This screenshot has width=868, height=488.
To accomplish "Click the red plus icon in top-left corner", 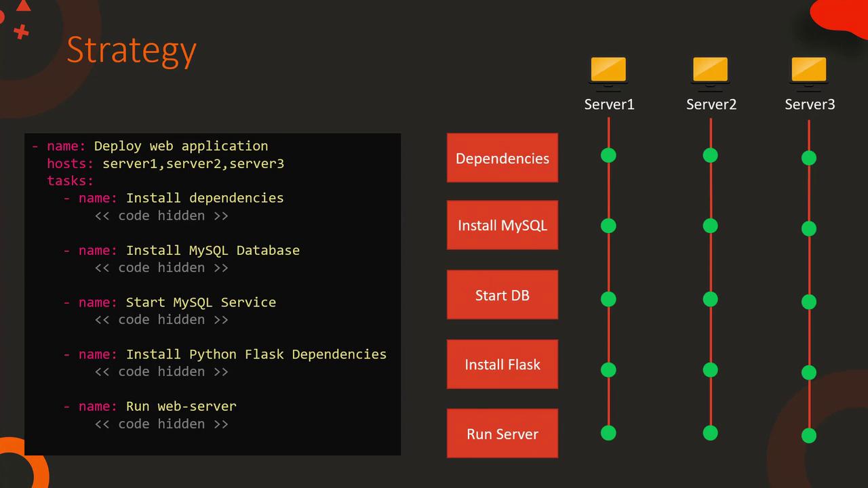I will pos(21,31).
